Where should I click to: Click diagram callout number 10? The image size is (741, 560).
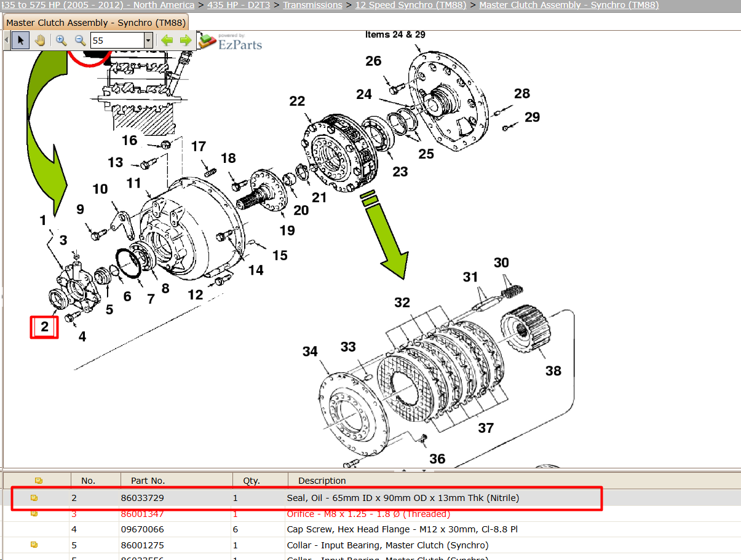coord(100,189)
